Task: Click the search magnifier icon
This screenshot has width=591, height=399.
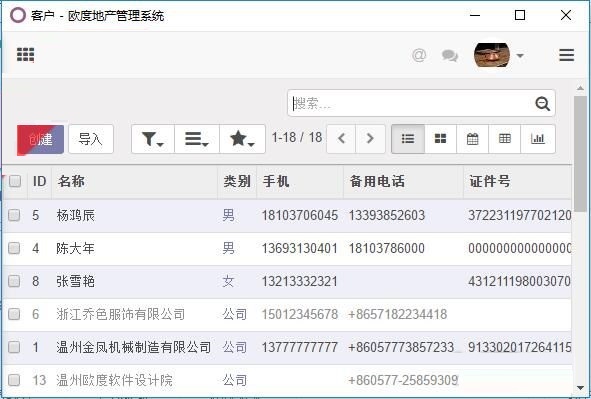Action: pyautogui.click(x=542, y=103)
